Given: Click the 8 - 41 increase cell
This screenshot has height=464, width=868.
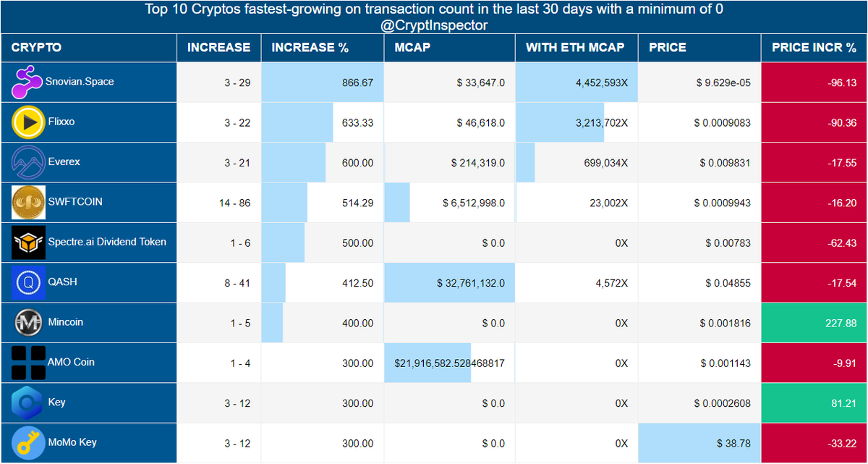Looking at the screenshot, I should [x=219, y=282].
